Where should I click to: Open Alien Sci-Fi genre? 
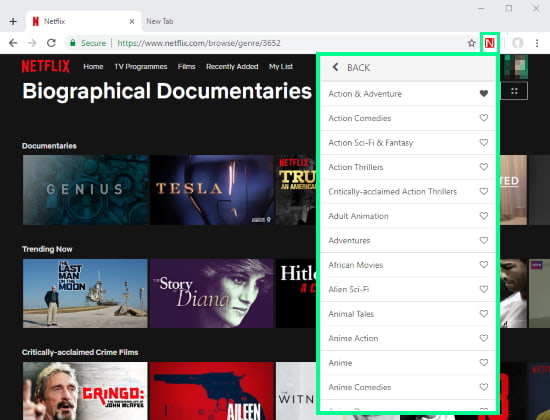349,289
